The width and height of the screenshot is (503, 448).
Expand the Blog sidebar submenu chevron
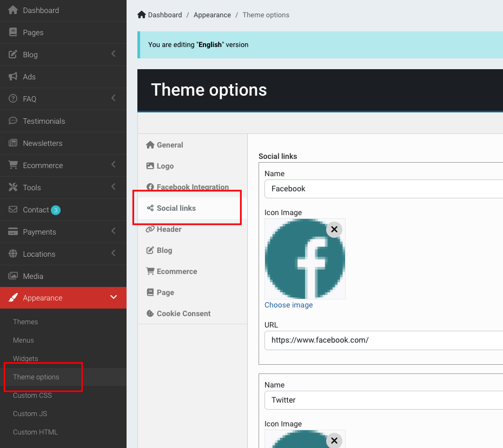tap(114, 54)
